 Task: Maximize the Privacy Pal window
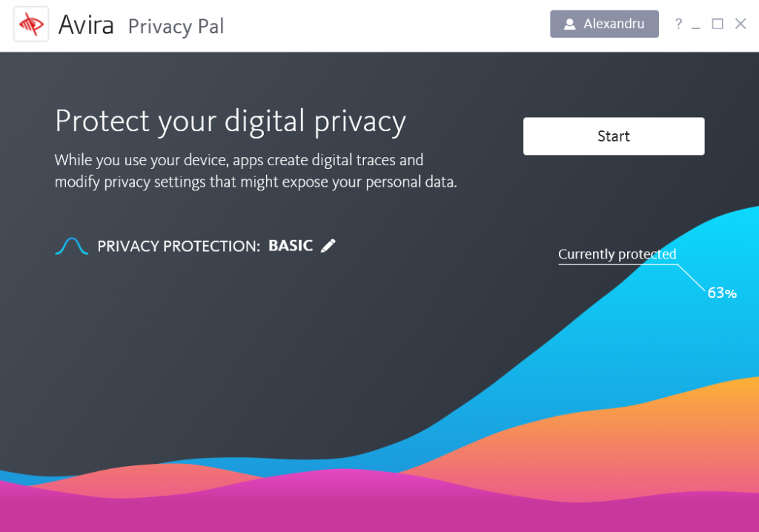point(717,24)
